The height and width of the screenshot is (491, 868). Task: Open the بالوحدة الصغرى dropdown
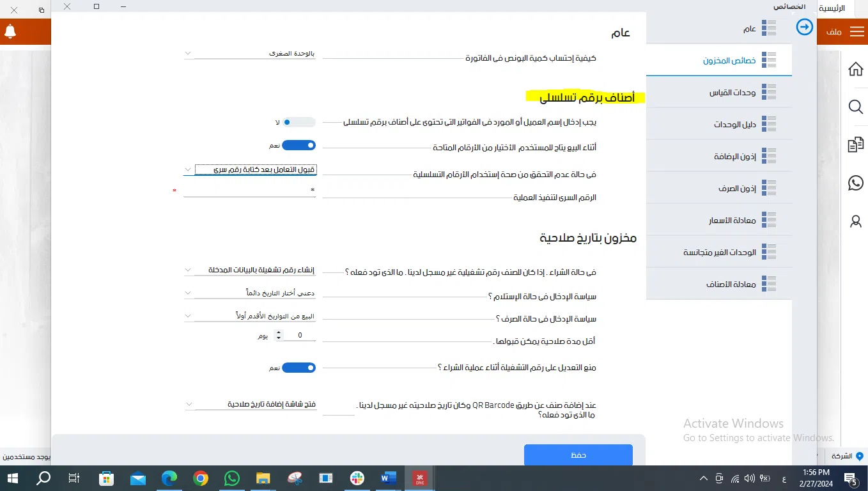click(x=250, y=54)
